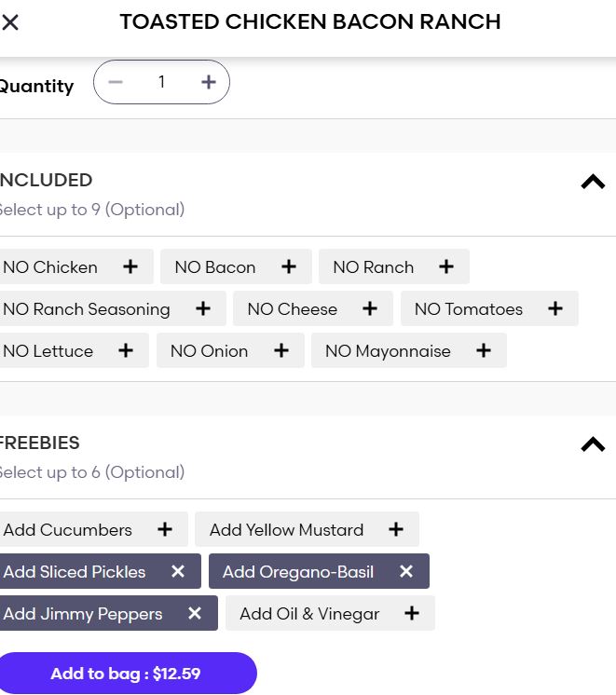Click plus icon on Add Yellow Mustard
The width and height of the screenshot is (616, 695).
(x=396, y=529)
